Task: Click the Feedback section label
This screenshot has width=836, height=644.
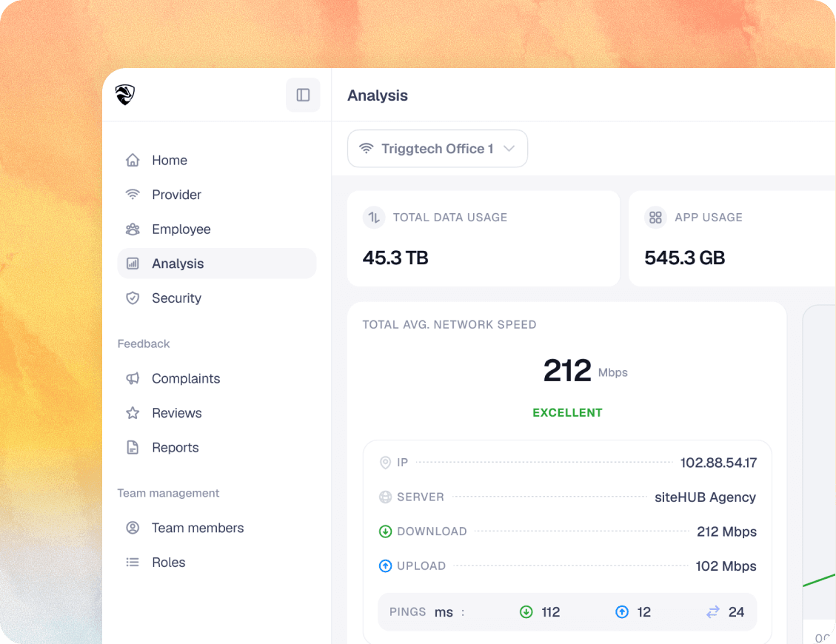Action: 144,344
